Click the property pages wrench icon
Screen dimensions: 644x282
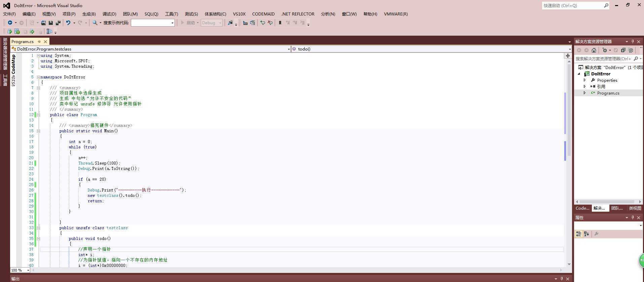point(596,234)
